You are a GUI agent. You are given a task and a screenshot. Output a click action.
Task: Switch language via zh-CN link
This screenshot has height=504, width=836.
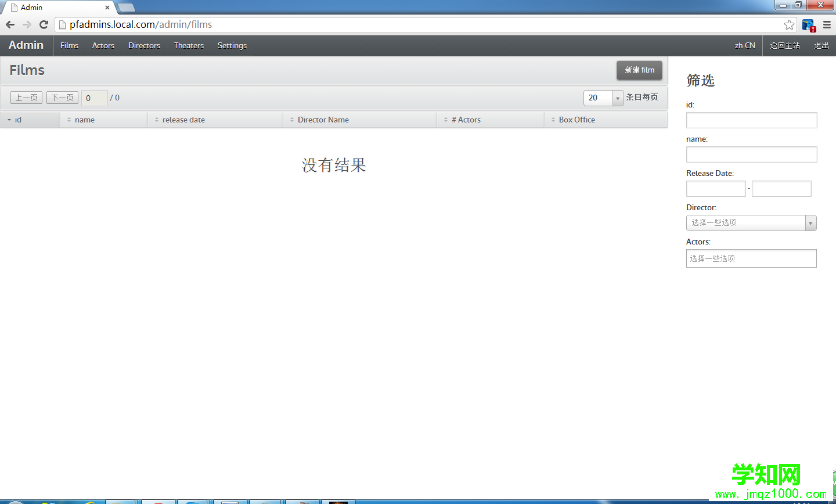click(745, 45)
